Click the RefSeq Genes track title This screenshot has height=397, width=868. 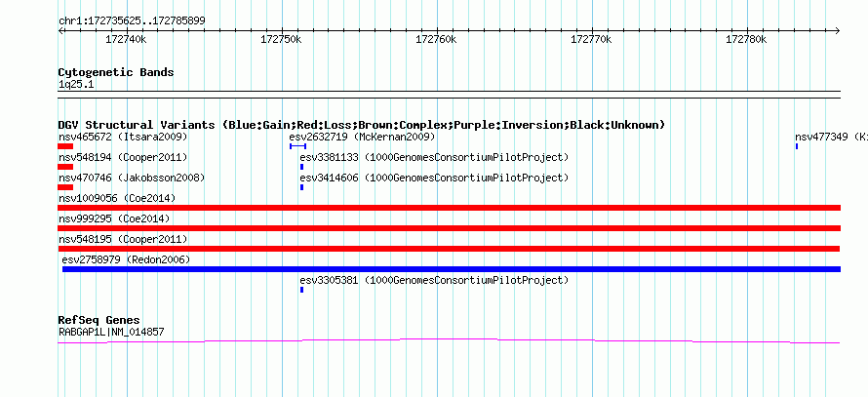coord(99,320)
